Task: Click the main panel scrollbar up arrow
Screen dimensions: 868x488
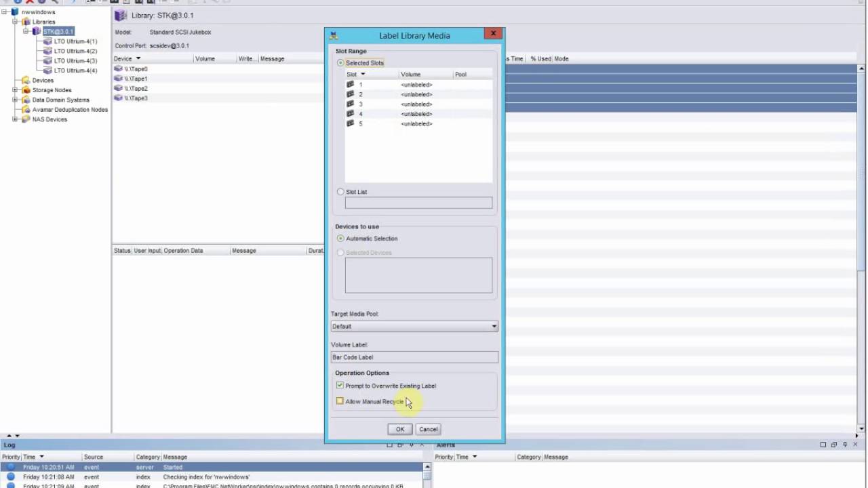Action: [862, 68]
